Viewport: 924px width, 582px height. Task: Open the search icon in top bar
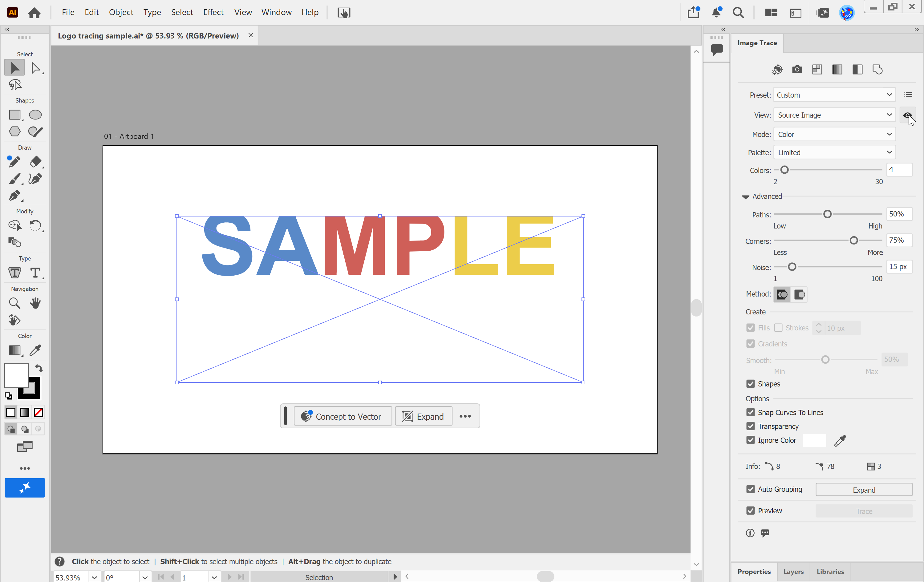pyautogui.click(x=738, y=13)
